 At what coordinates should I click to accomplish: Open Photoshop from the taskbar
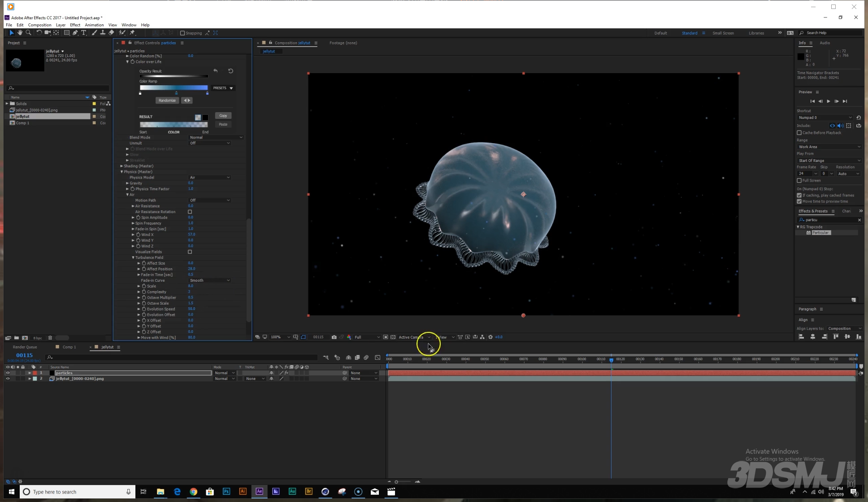tap(226, 492)
